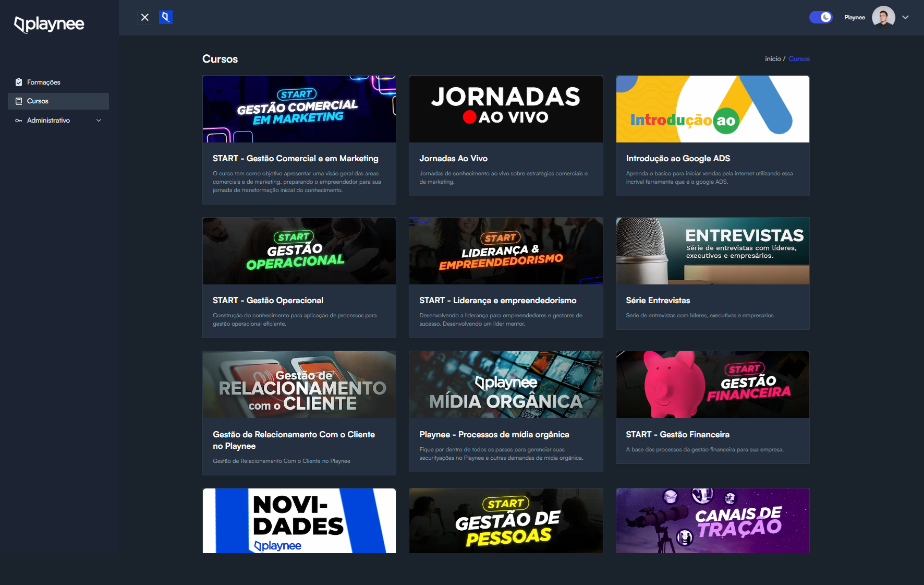The height and width of the screenshot is (585, 924).
Task: Toggle dark mode switch
Action: click(x=821, y=17)
